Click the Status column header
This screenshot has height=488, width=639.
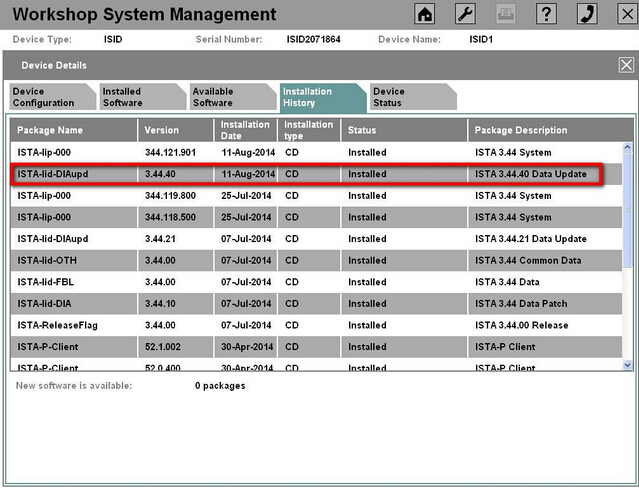pos(404,130)
